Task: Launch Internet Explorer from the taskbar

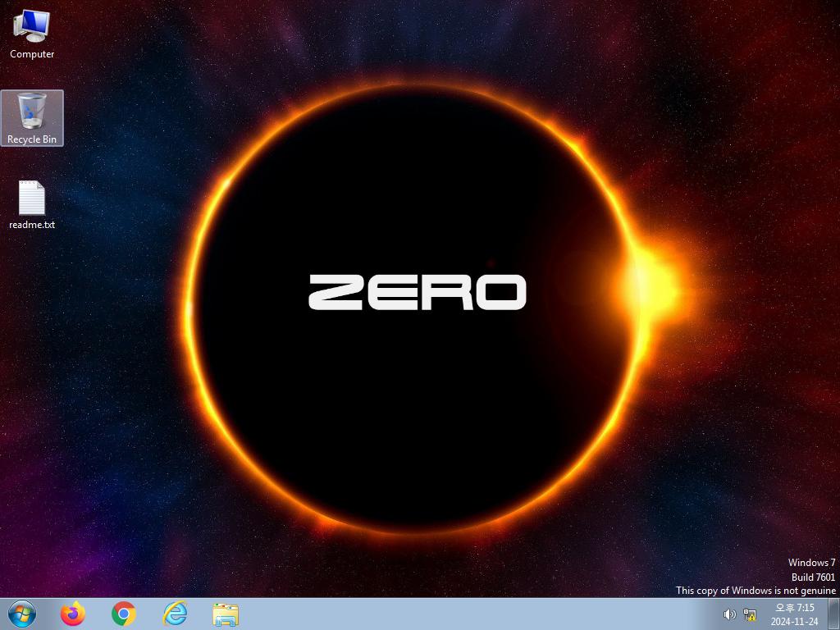Action: tap(175, 614)
